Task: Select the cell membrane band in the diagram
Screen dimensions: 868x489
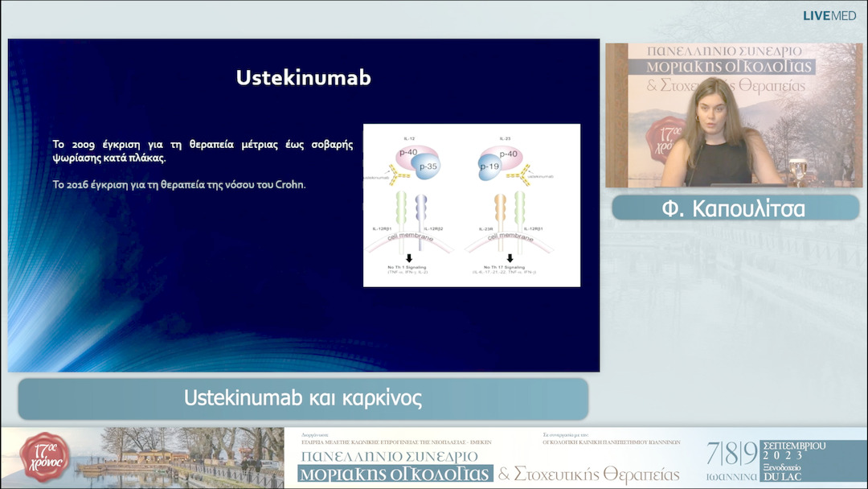Action: [x=410, y=237]
